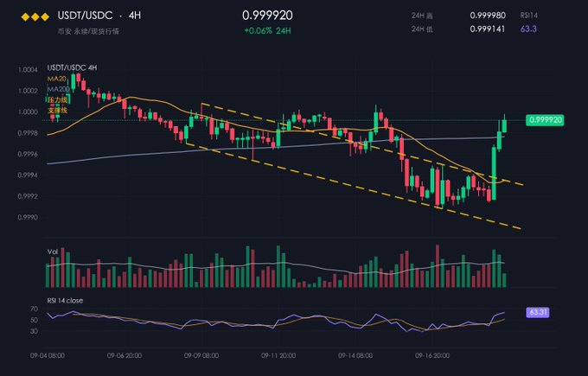Click the 24H high value 0.999980

[488, 16]
